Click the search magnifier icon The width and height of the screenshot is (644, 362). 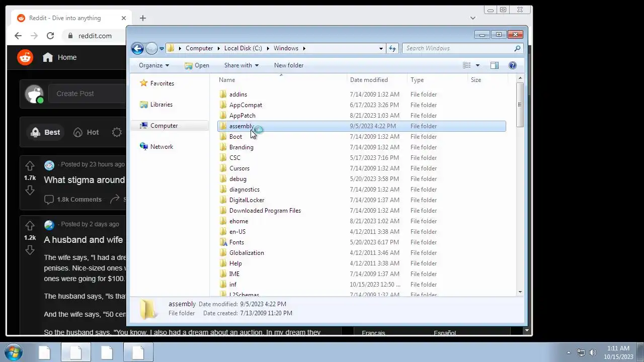(517, 48)
